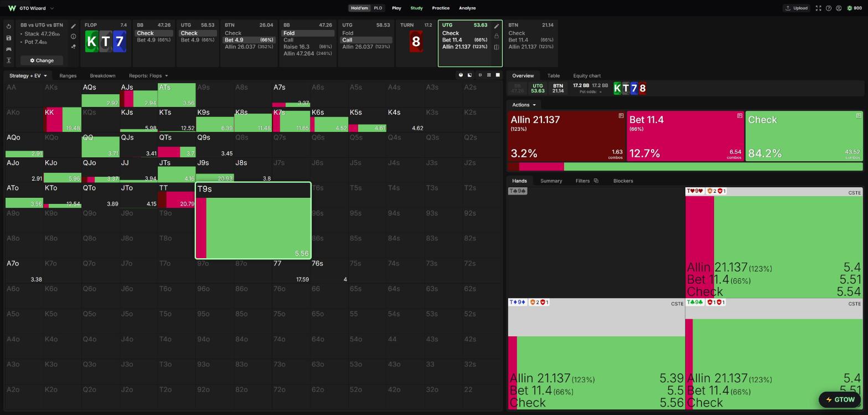This screenshot has height=415, width=868.
Task: Enter fullscreen mode via the top bar icon
Action: click(818, 8)
